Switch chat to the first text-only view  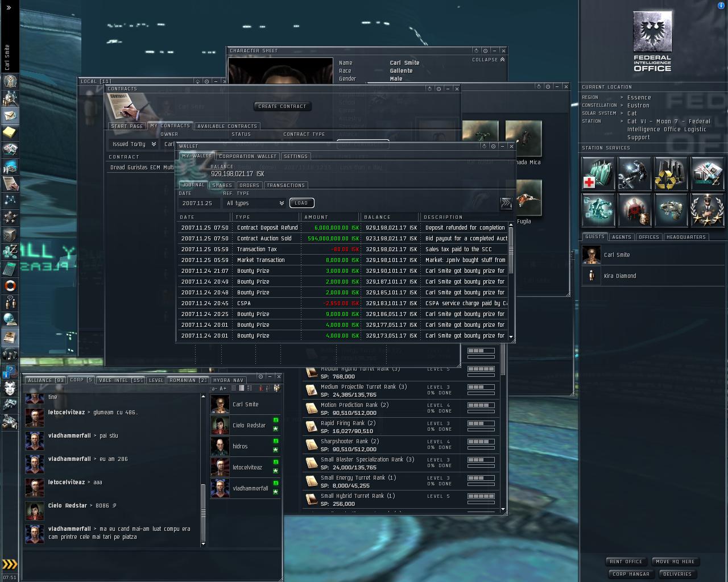[x=234, y=388]
